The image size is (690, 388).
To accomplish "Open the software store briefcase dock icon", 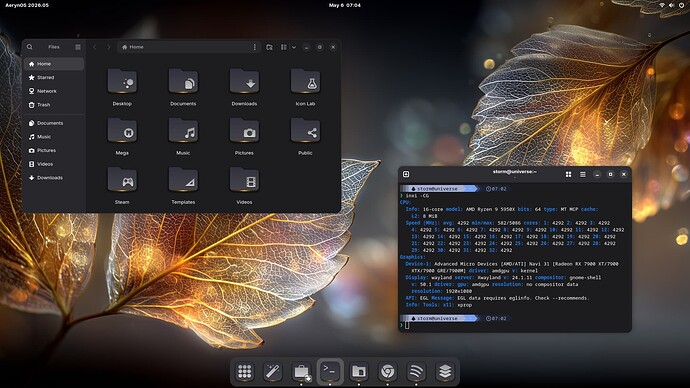I will (301, 372).
